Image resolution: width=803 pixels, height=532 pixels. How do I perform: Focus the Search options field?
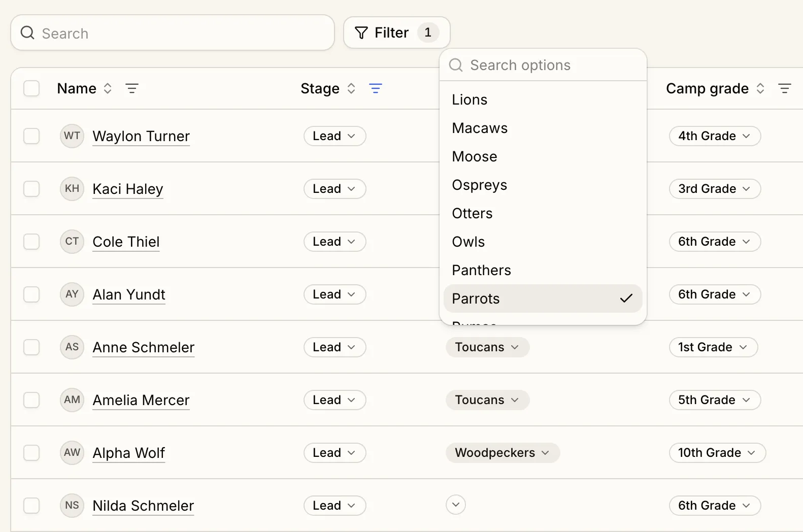[543, 65]
